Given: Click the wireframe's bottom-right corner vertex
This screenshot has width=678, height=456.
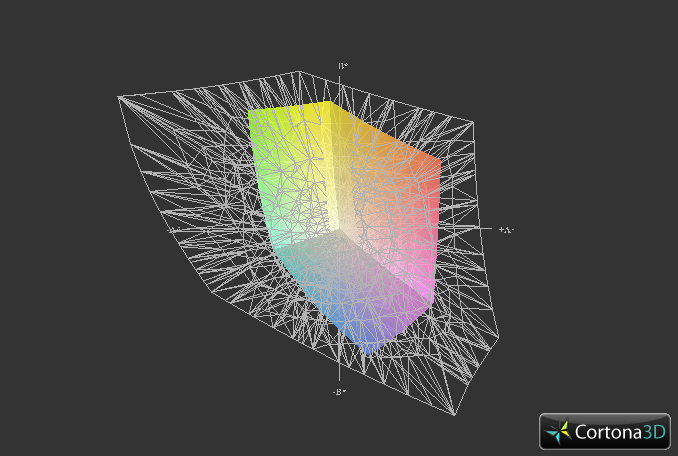Looking at the screenshot, I should (455, 415).
